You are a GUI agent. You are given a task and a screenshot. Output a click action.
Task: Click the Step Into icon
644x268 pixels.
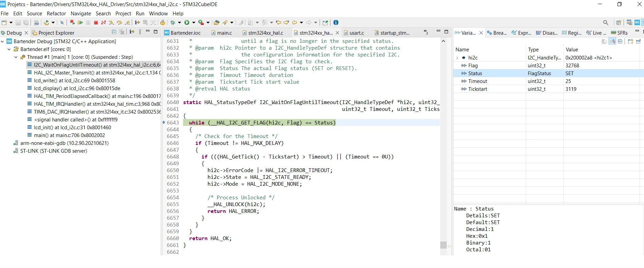tap(111, 22)
